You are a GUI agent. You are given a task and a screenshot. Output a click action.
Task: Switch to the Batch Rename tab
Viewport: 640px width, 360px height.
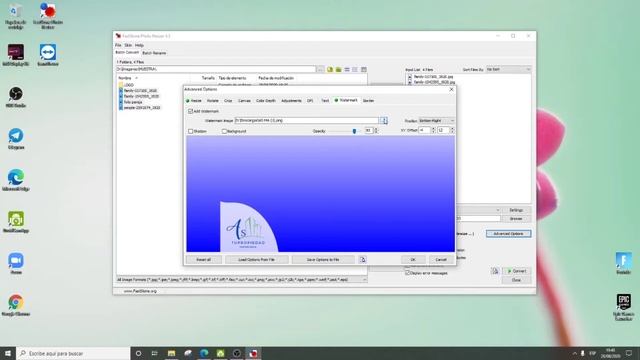[x=154, y=53]
